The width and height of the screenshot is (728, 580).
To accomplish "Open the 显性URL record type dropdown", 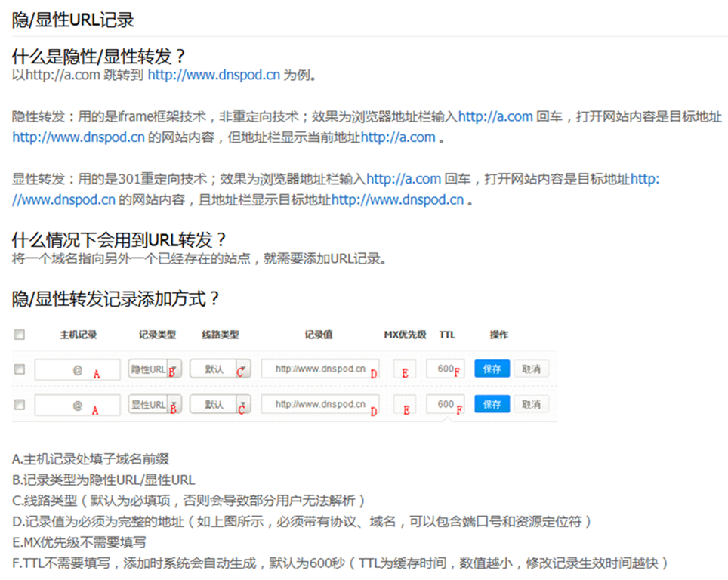I will [x=155, y=405].
